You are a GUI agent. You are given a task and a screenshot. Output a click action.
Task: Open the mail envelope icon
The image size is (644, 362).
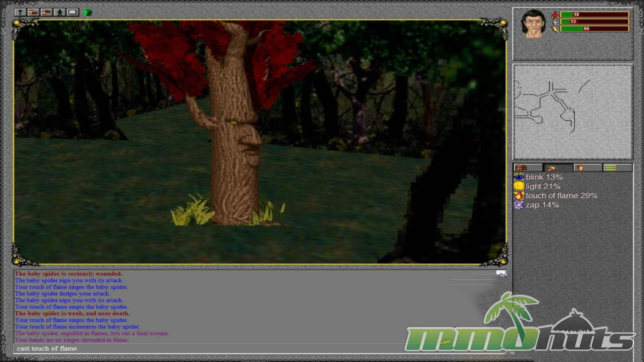(x=72, y=12)
